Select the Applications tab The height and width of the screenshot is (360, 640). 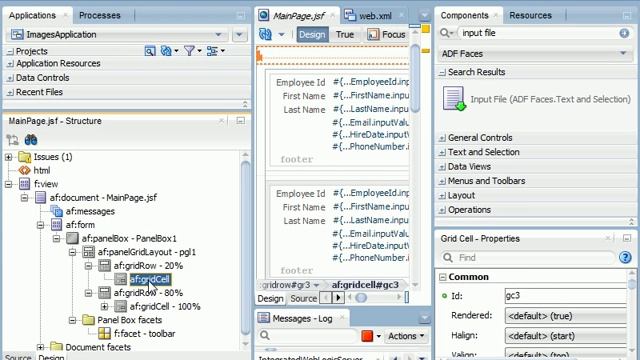[x=32, y=16]
